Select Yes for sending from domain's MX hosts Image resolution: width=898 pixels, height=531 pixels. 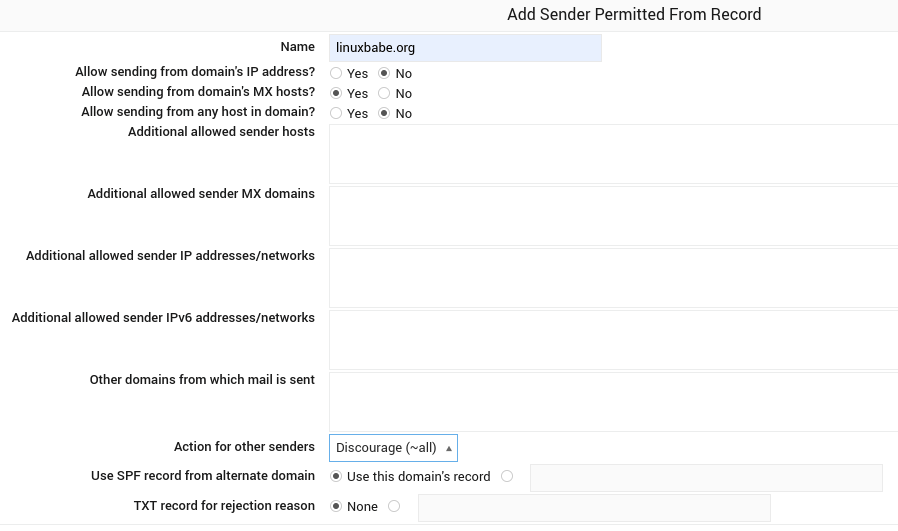(336, 94)
